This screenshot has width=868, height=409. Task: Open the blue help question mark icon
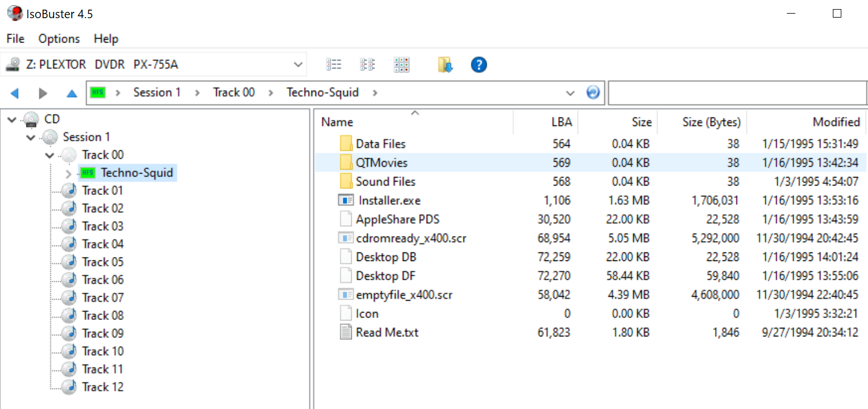click(x=479, y=65)
